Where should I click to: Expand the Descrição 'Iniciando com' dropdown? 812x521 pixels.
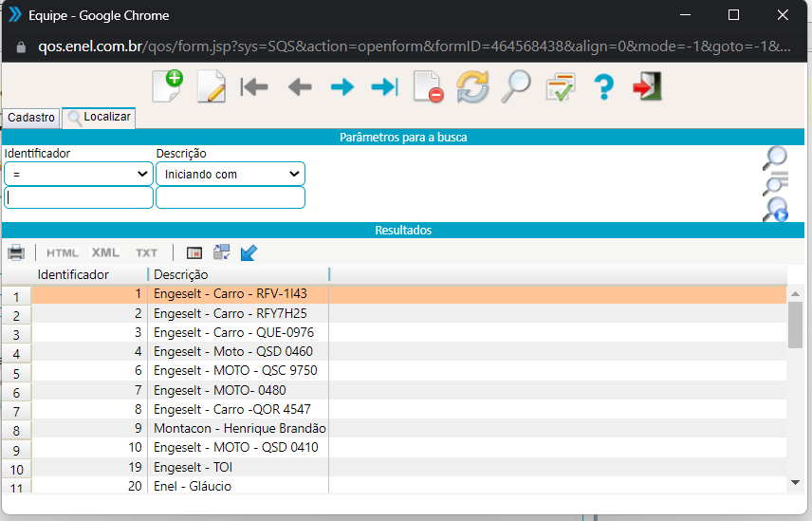pyautogui.click(x=230, y=174)
